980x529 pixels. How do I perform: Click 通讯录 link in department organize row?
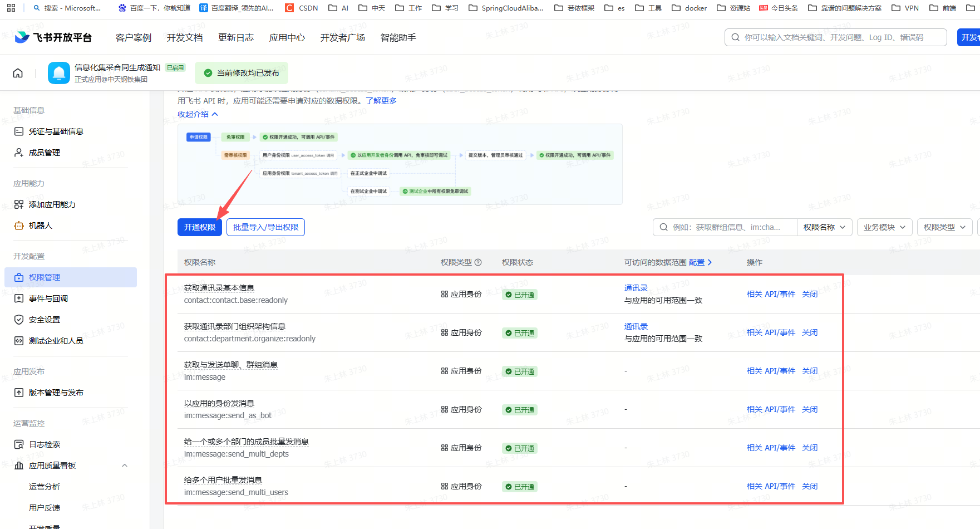tap(636, 326)
